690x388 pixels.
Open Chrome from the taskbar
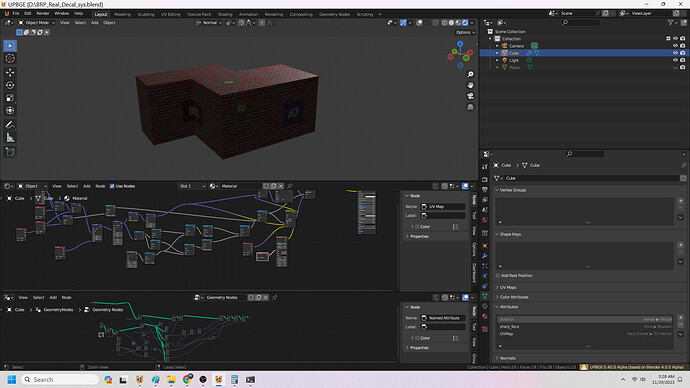[x=187, y=379]
